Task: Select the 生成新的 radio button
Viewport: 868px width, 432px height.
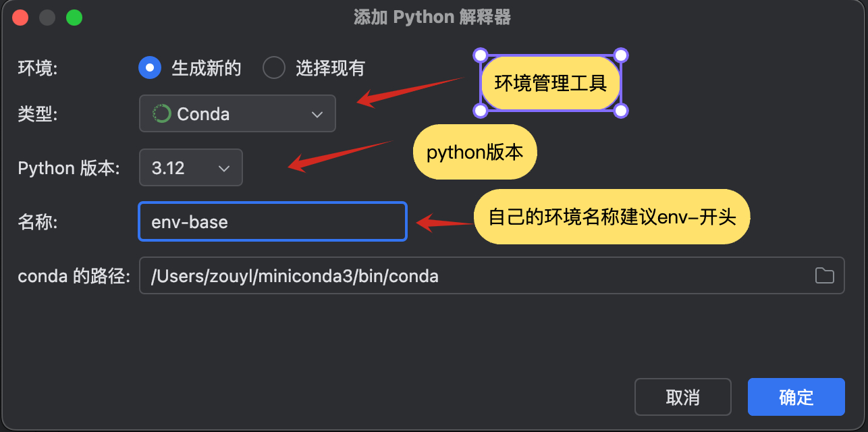Action: [x=150, y=67]
